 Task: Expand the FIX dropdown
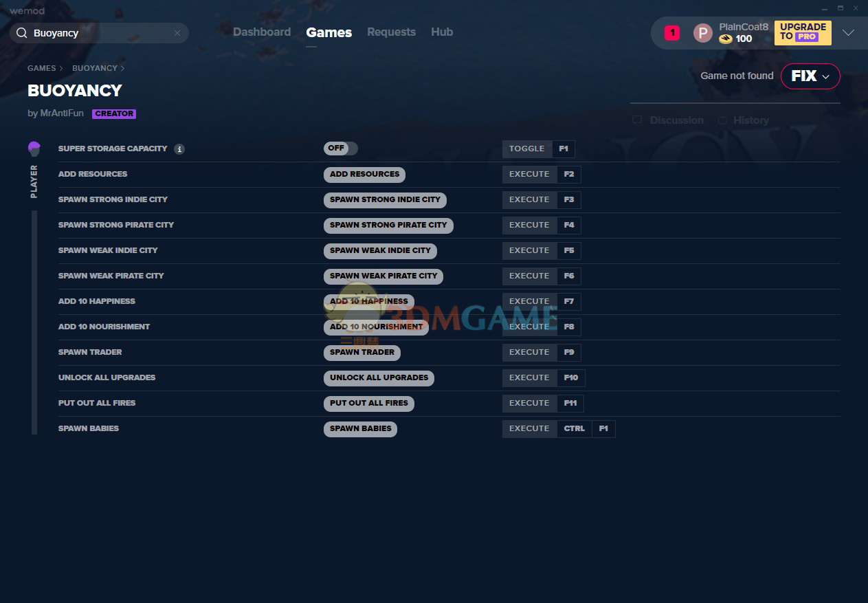pyautogui.click(x=810, y=76)
